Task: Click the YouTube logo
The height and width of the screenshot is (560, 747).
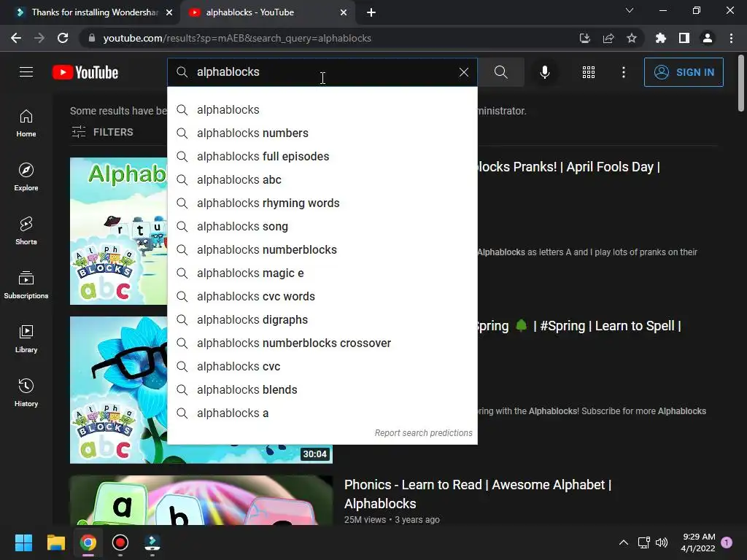Action: [x=85, y=72]
